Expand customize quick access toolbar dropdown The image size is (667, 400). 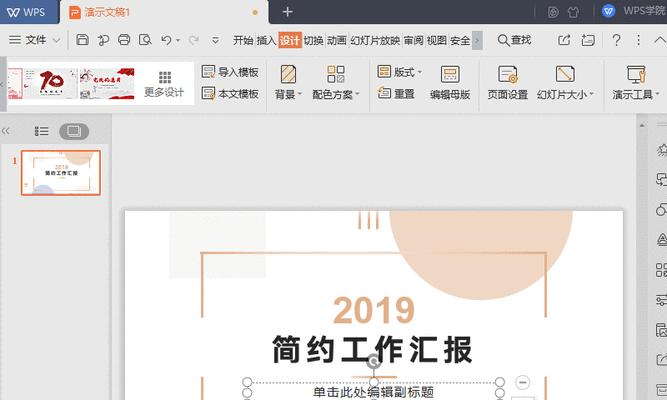(215, 40)
